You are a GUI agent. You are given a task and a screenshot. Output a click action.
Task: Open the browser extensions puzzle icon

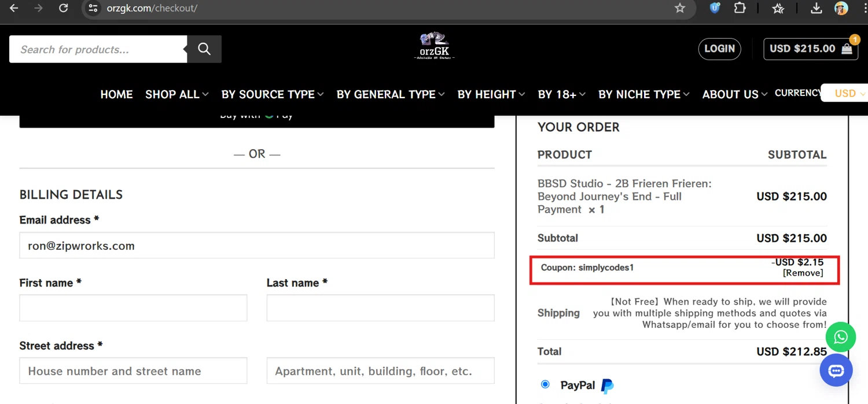[740, 8]
